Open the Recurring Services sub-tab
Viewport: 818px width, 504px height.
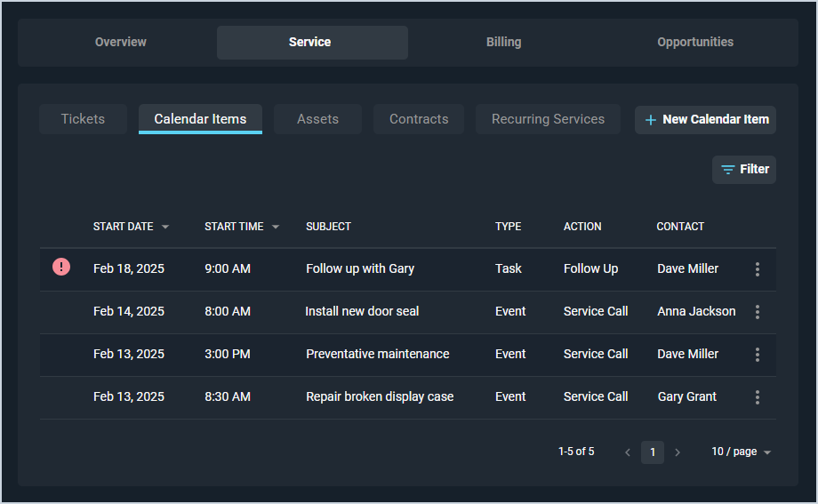(548, 119)
